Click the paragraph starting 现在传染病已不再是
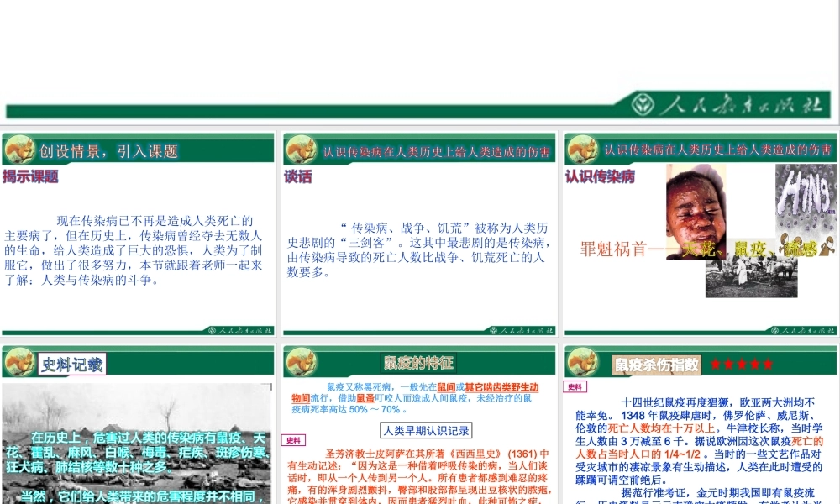The height and width of the screenshot is (504, 840). point(134,250)
